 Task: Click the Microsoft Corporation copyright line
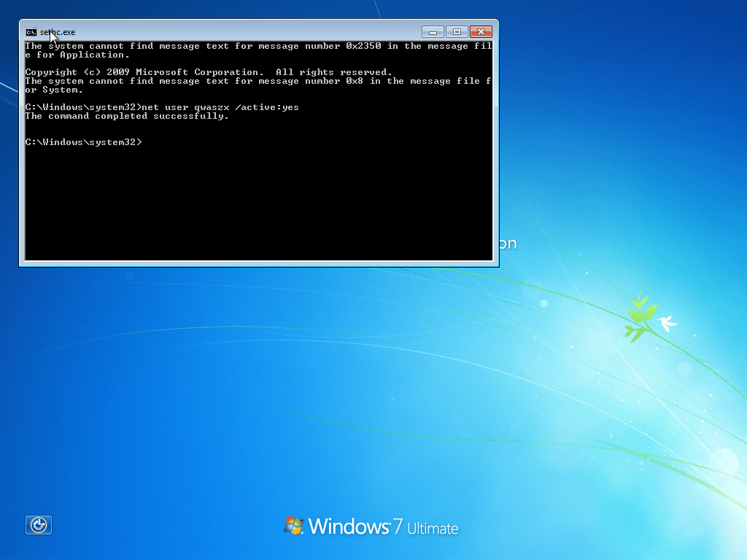[209, 72]
